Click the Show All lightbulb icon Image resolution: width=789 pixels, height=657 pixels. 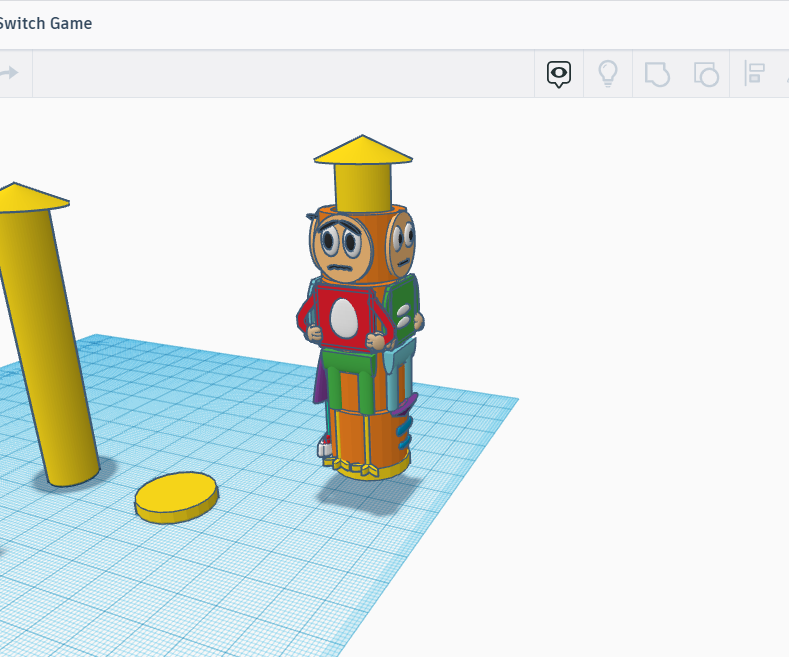(608, 73)
